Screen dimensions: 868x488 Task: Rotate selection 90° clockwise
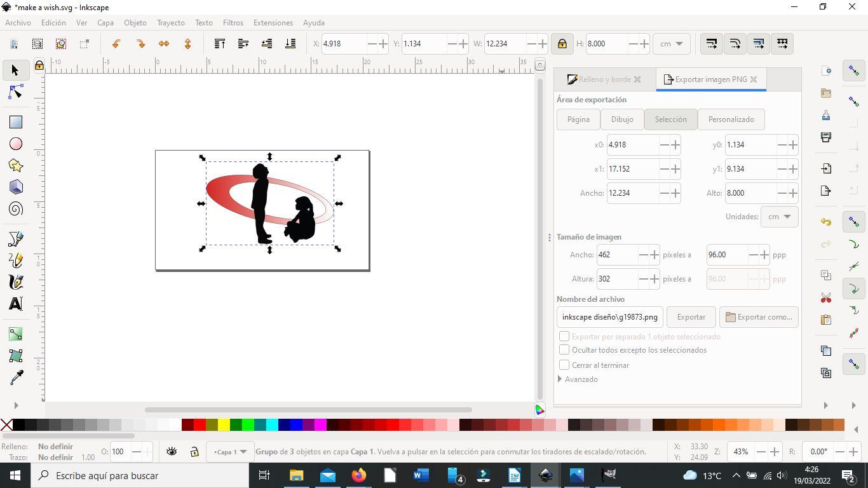[140, 44]
